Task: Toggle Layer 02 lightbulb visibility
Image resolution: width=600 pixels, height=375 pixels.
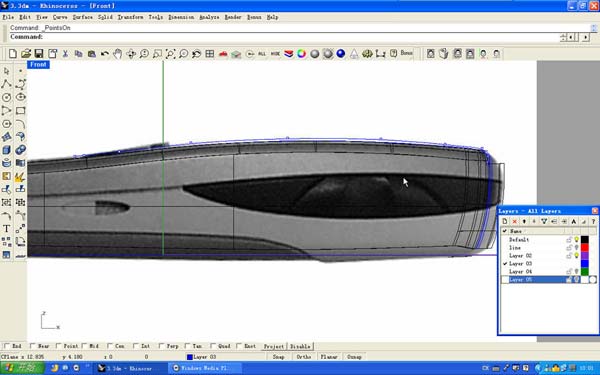Action: tap(577, 255)
